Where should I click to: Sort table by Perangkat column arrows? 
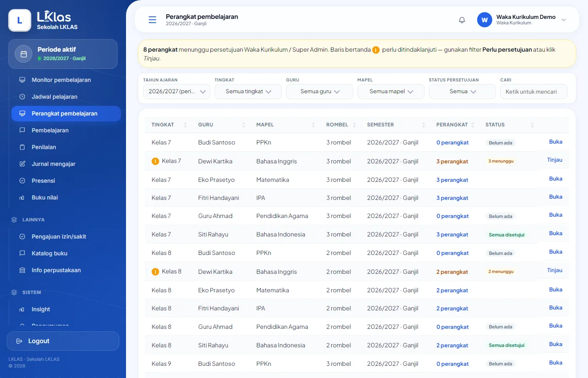(x=472, y=125)
